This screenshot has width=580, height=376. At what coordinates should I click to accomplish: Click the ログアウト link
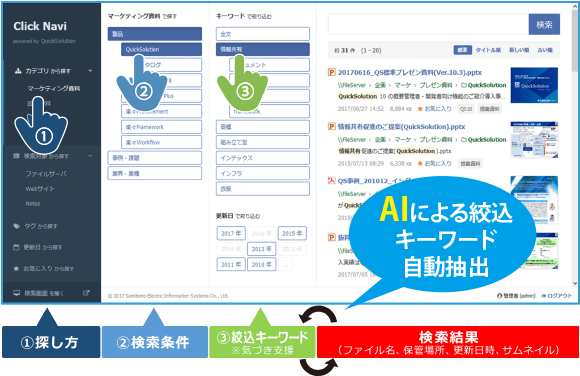point(557,296)
